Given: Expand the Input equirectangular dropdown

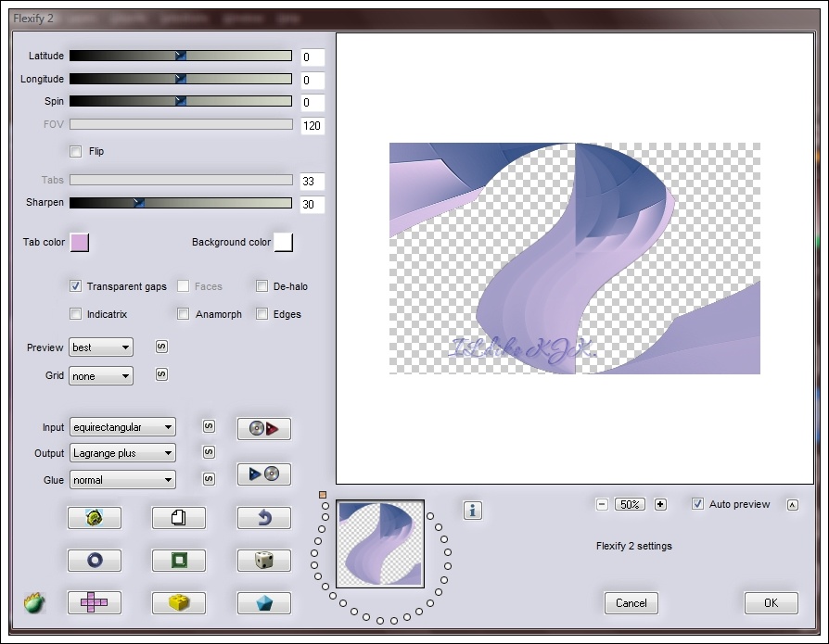Looking at the screenshot, I should point(122,427).
